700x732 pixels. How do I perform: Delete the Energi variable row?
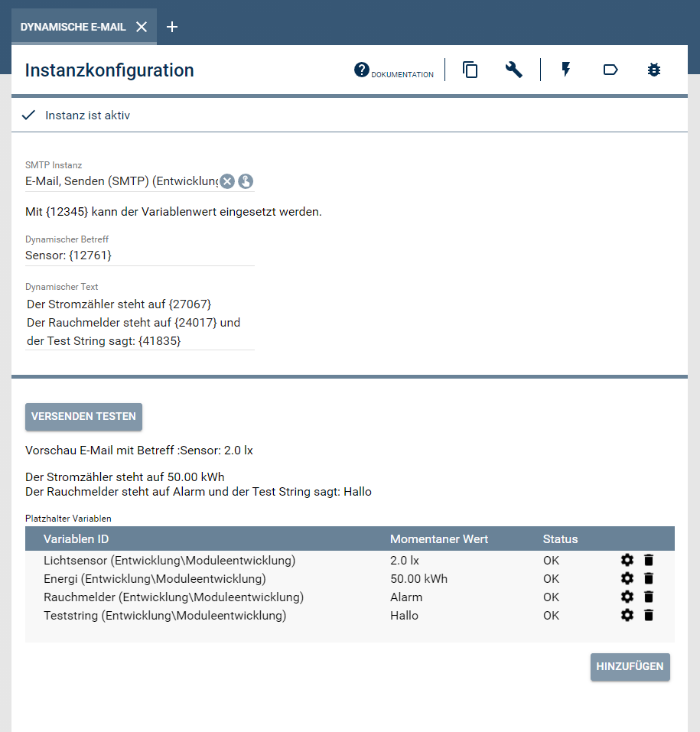pos(649,578)
